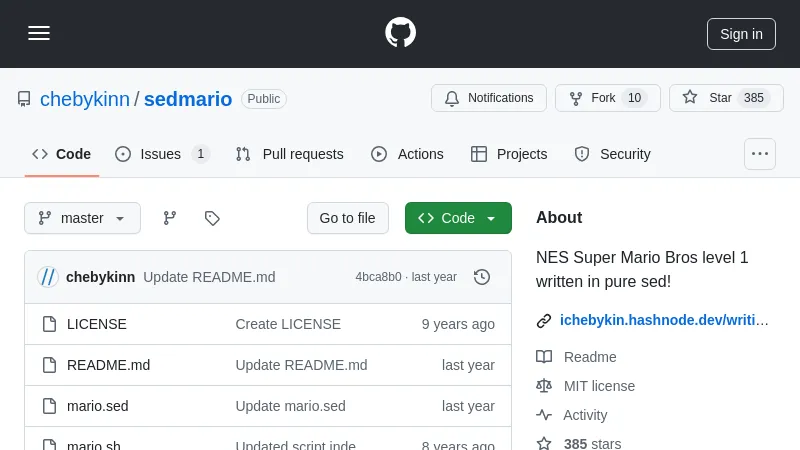The height and width of the screenshot is (450, 800).
Task: Click the GitHub logo in header
Action: pos(400,33)
